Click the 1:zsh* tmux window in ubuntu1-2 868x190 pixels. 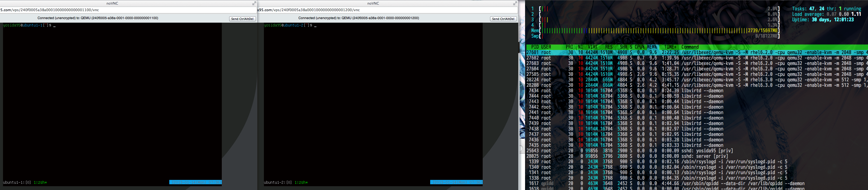click(301, 183)
